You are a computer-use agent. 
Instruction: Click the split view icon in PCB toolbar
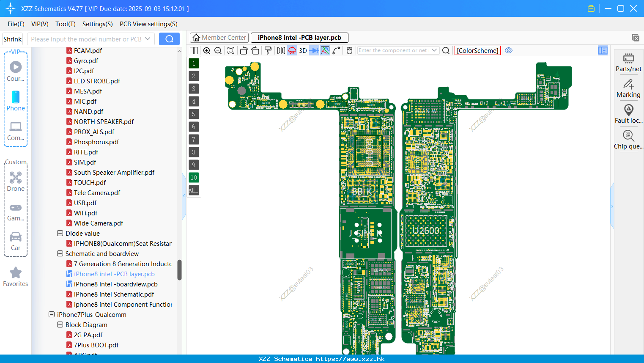click(x=194, y=50)
